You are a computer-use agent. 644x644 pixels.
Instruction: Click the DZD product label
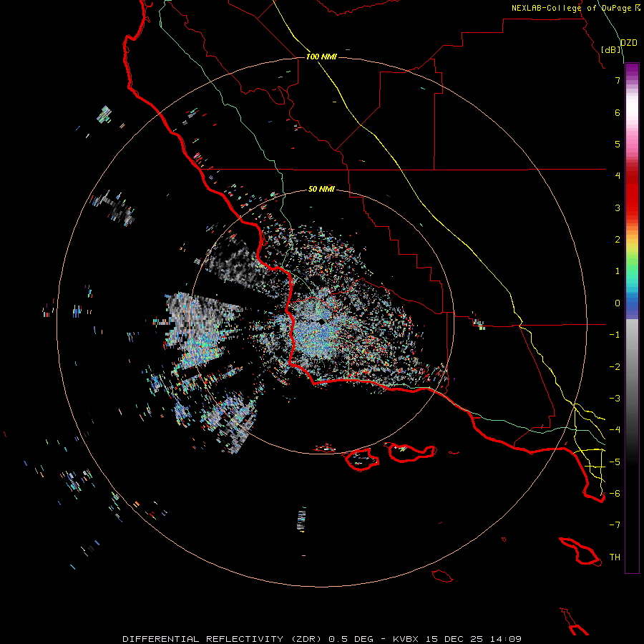click(x=629, y=43)
